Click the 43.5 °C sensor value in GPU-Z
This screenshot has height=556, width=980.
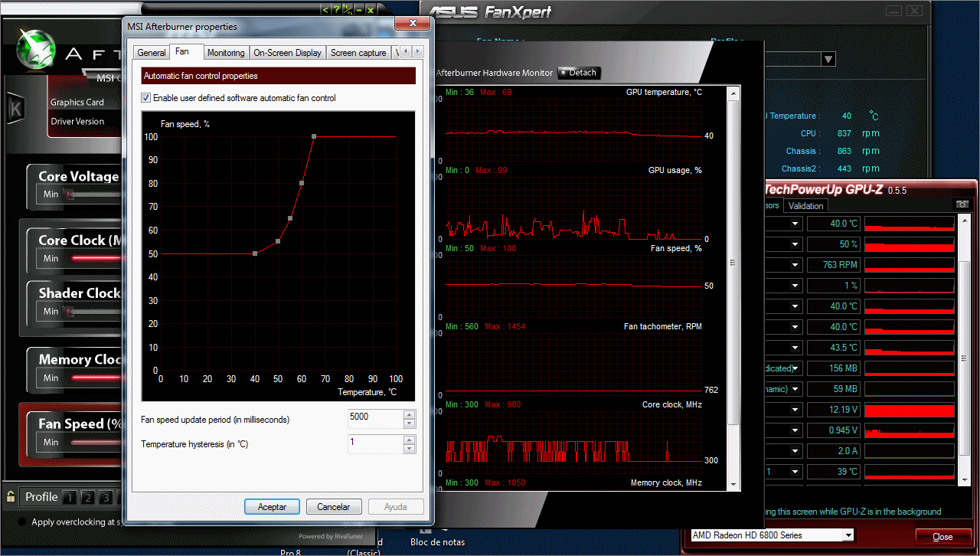tap(834, 348)
